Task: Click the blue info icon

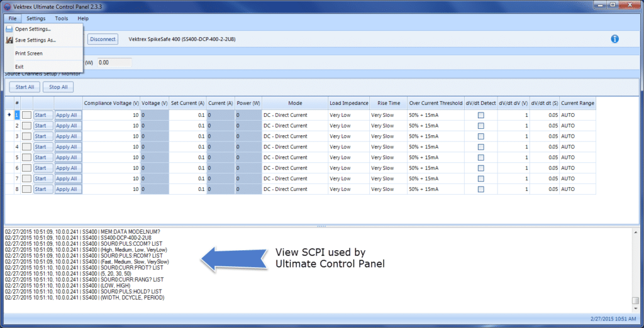Action: (x=614, y=39)
